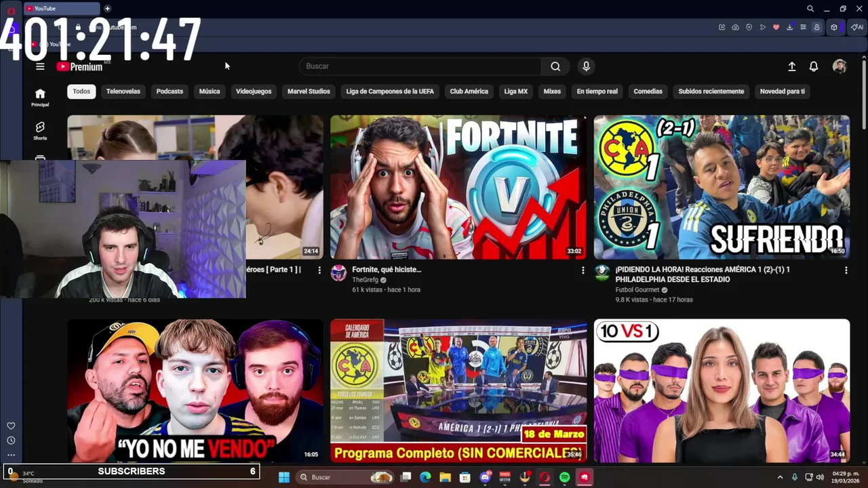The height and width of the screenshot is (488, 868).
Task: Open Shorts from the sidebar
Action: [x=40, y=131]
